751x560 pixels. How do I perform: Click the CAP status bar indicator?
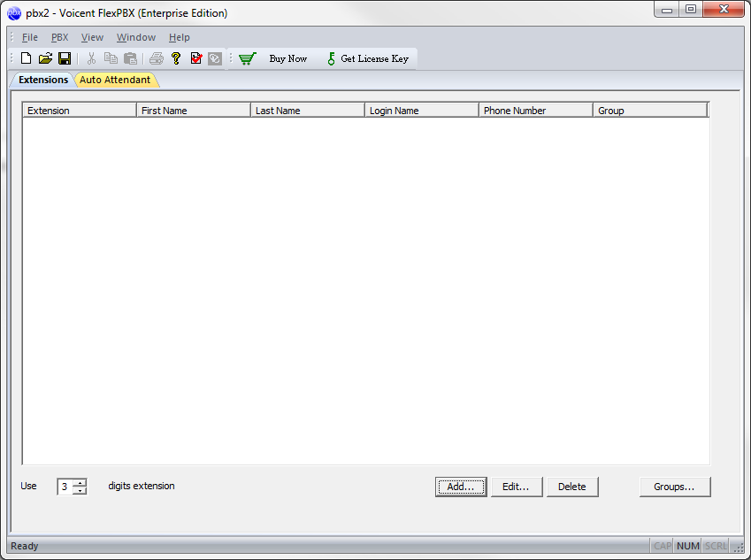(663, 546)
